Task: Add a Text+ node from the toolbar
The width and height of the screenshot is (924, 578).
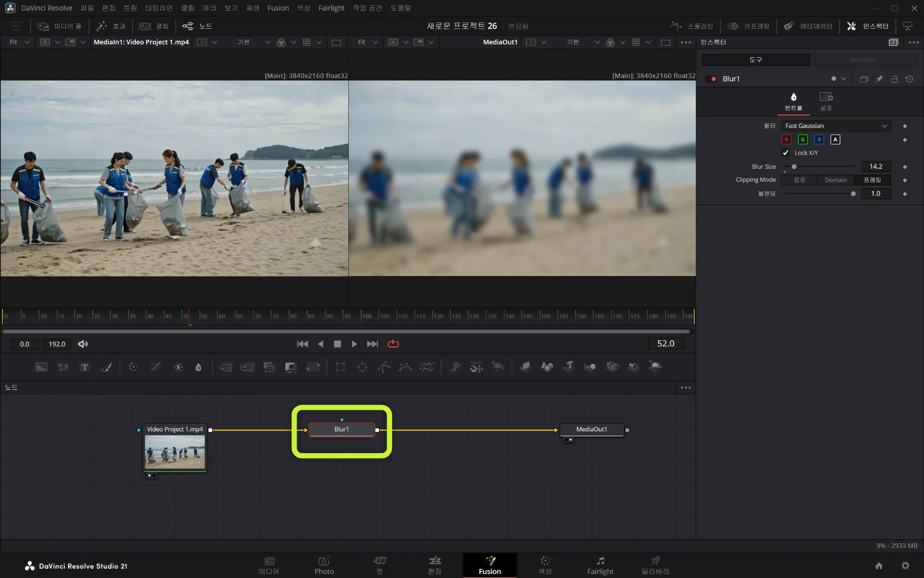Action: pos(85,367)
